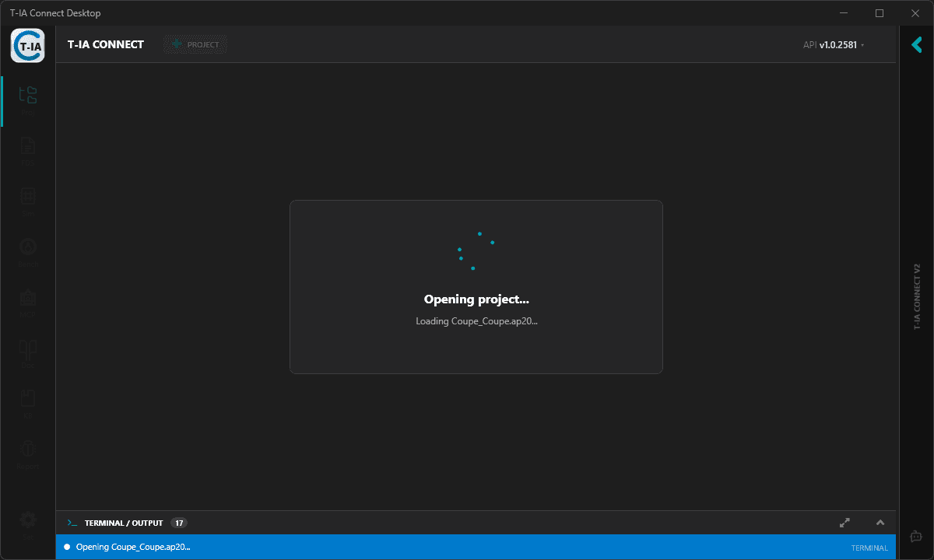Screen dimensions: 934x560
Task: Click the TERMINAL label in the status bar
Action: 869,548
